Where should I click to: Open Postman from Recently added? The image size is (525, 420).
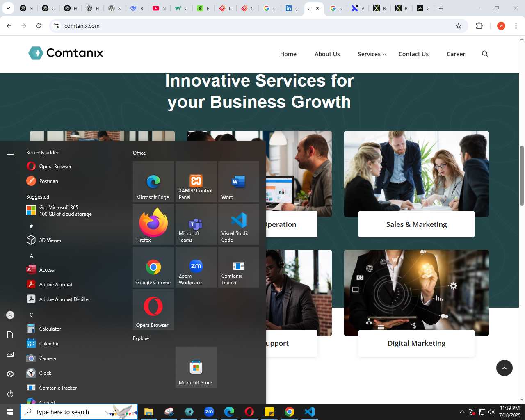74,181
